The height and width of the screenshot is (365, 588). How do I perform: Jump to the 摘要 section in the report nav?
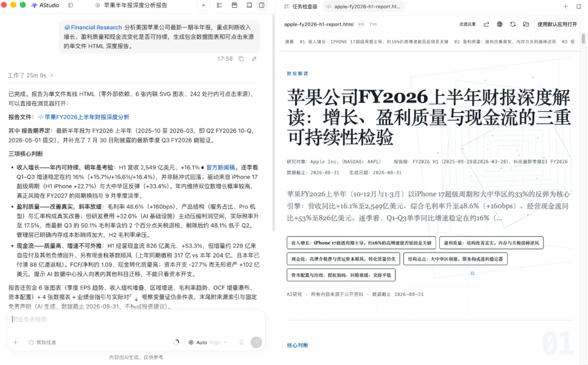[x=289, y=42]
